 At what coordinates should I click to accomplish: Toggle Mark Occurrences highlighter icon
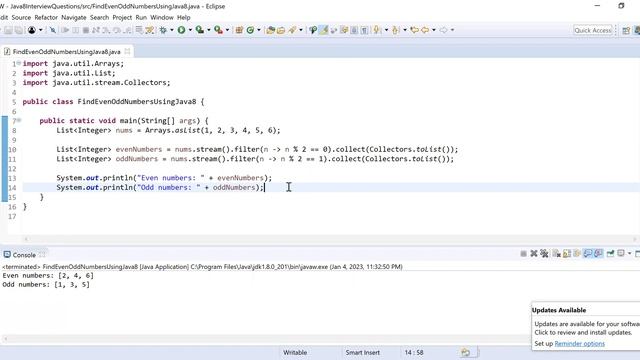point(323,30)
